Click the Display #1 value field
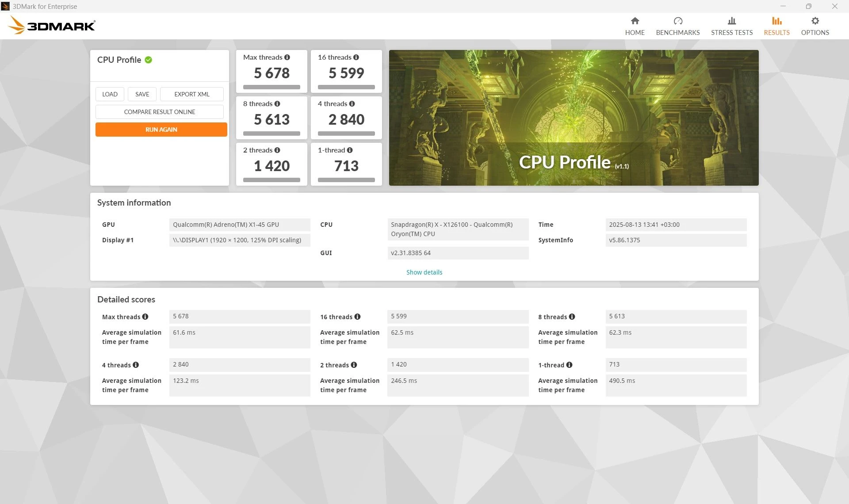Viewport: 849px width, 504px height. click(x=240, y=240)
